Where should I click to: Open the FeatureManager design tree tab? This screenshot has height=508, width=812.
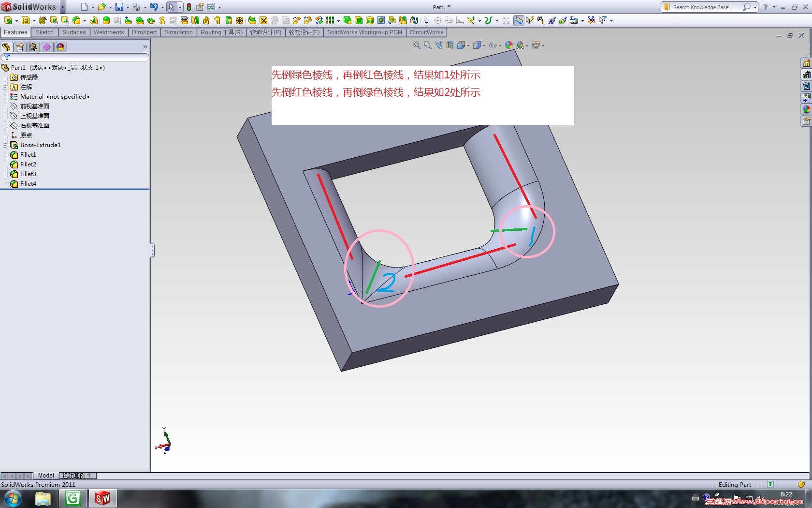tap(6, 47)
